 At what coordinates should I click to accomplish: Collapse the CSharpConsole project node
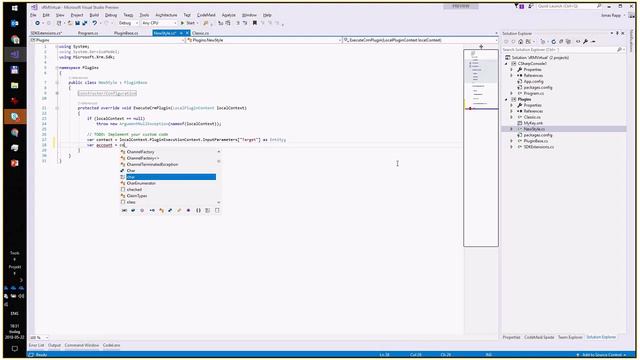507,64
